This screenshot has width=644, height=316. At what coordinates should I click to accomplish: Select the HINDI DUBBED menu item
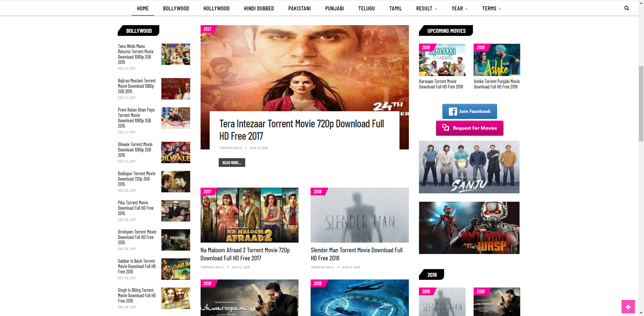point(259,9)
